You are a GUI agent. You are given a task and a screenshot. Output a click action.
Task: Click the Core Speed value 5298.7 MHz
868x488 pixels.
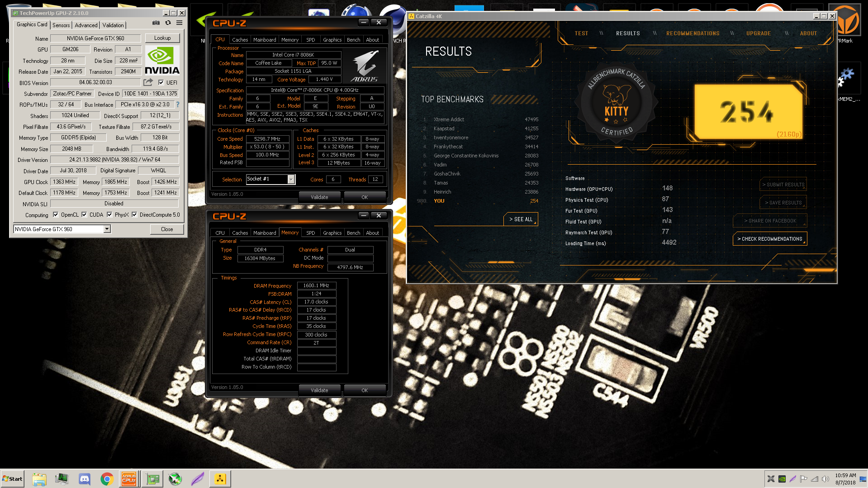point(267,139)
